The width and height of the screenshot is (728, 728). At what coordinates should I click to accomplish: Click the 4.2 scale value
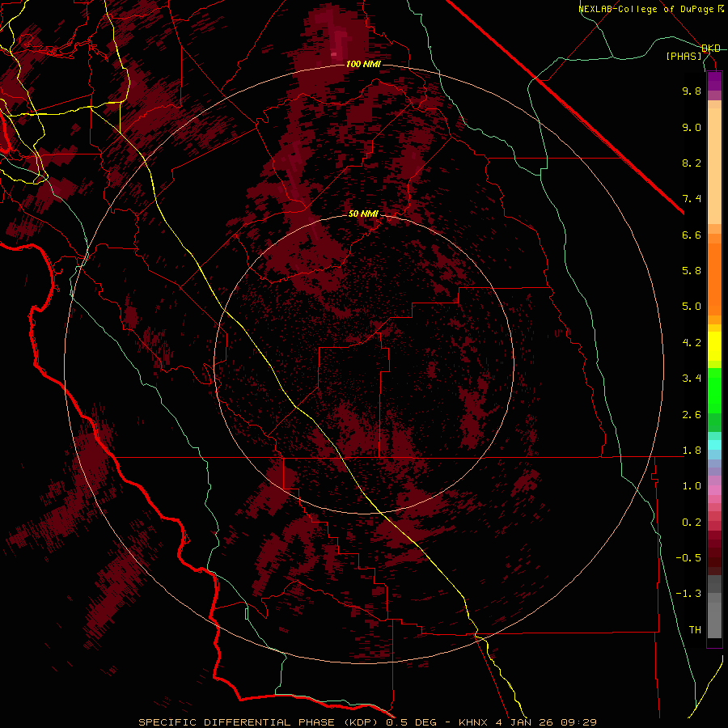(692, 343)
